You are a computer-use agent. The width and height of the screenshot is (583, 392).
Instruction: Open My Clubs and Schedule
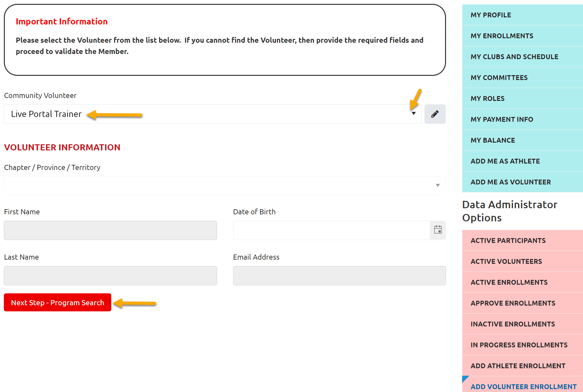click(523, 57)
